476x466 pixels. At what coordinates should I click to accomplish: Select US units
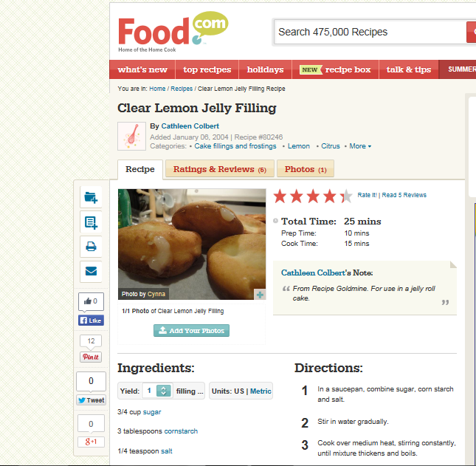coord(239,391)
